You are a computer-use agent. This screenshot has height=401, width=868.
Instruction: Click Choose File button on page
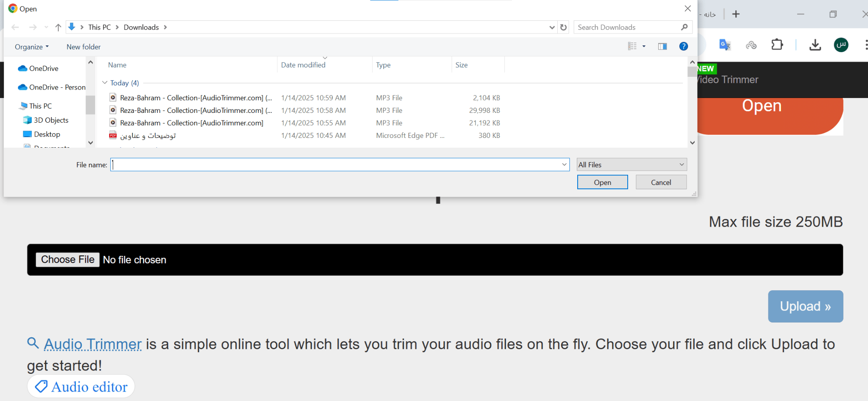click(x=67, y=260)
